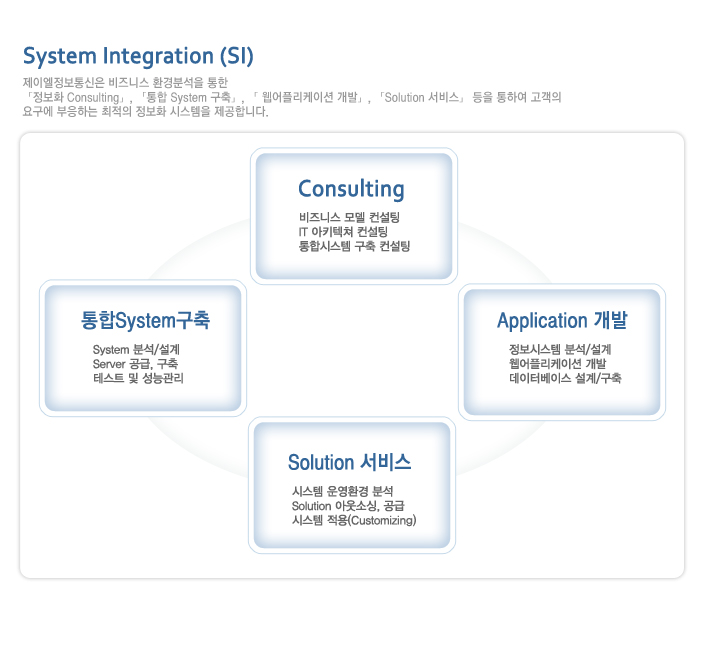The width and height of the screenshot is (712, 656).
Task: Select the text 데이터베이스 설계/구축
Action: click(x=565, y=378)
